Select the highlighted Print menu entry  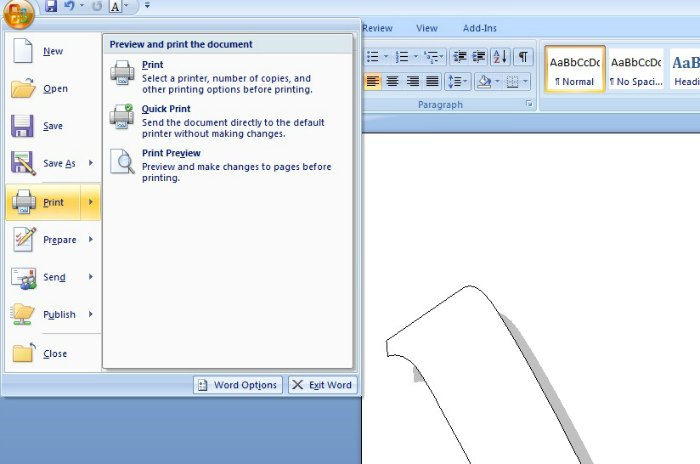tap(43, 202)
